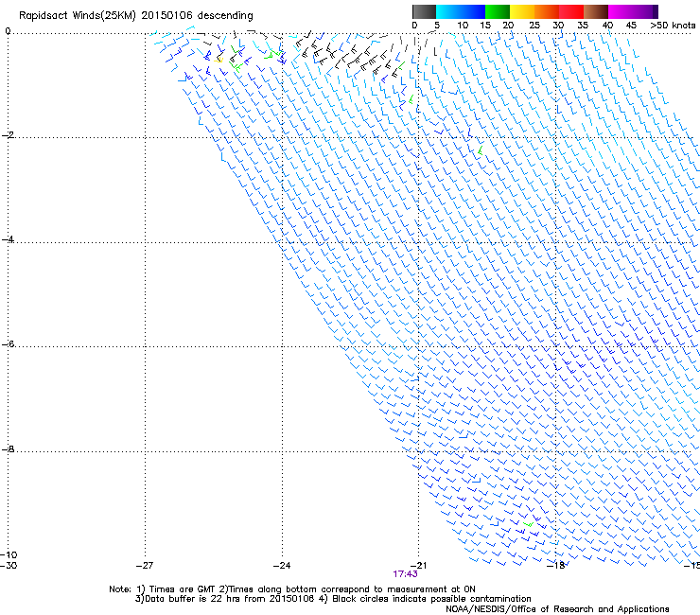
Task: Click the legend tick label '10'
Action: pos(463,26)
